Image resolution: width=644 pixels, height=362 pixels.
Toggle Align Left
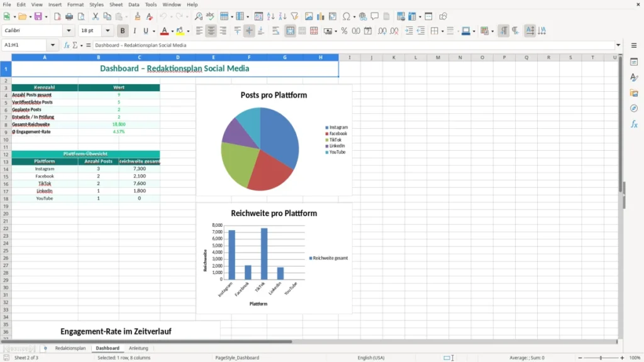pyautogui.click(x=199, y=31)
